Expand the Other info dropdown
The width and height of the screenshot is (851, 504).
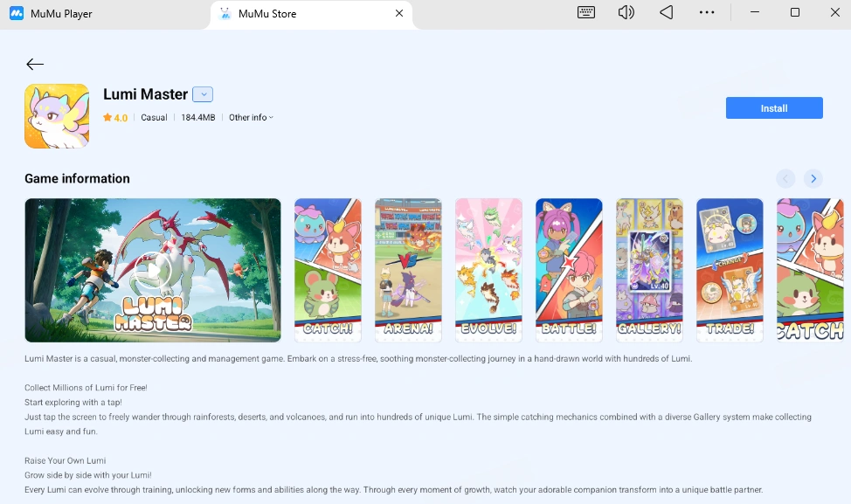coord(251,117)
